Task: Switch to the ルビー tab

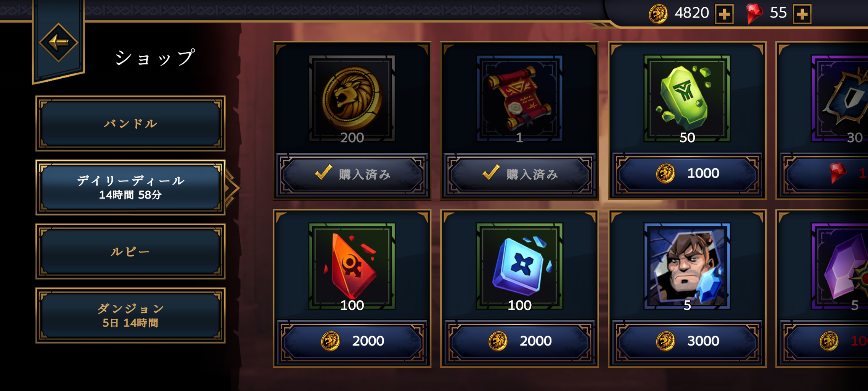Action: (x=130, y=251)
